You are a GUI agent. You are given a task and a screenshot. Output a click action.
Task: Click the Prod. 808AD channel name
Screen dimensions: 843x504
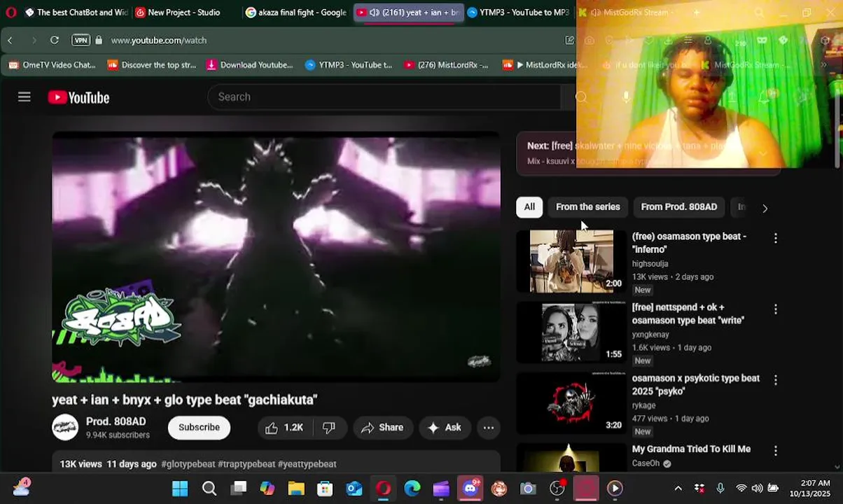pyautogui.click(x=116, y=421)
